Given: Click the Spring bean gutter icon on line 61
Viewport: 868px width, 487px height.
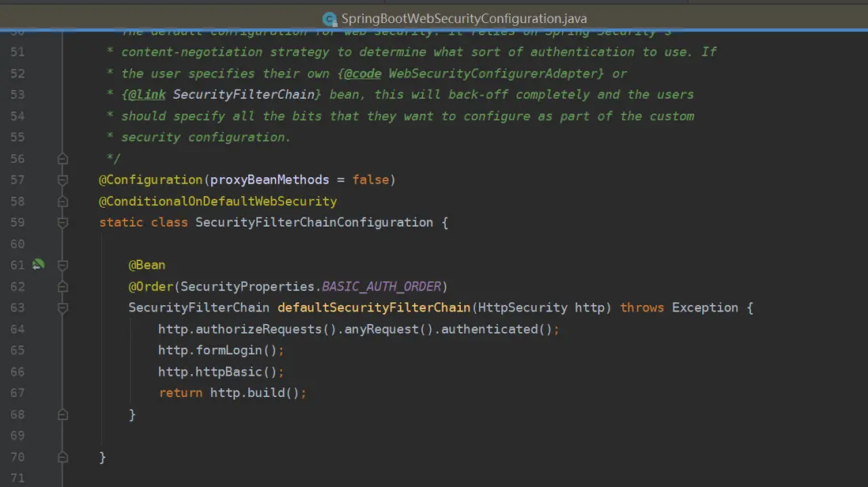Looking at the screenshot, I should tap(38, 265).
